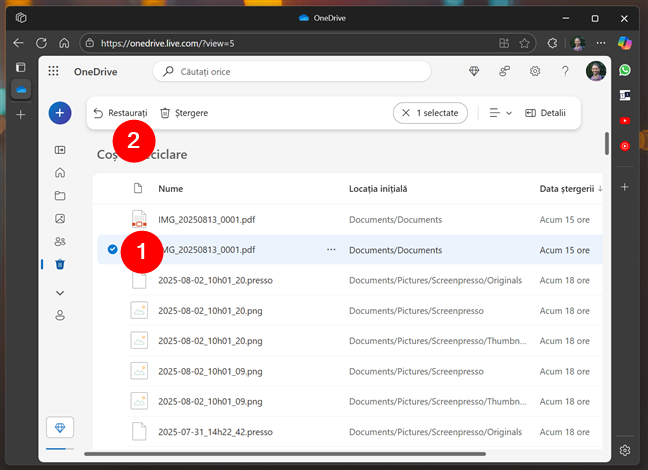The width and height of the screenshot is (648, 470).
Task: Open the Shared people icon in sidebar
Action: coord(60,241)
